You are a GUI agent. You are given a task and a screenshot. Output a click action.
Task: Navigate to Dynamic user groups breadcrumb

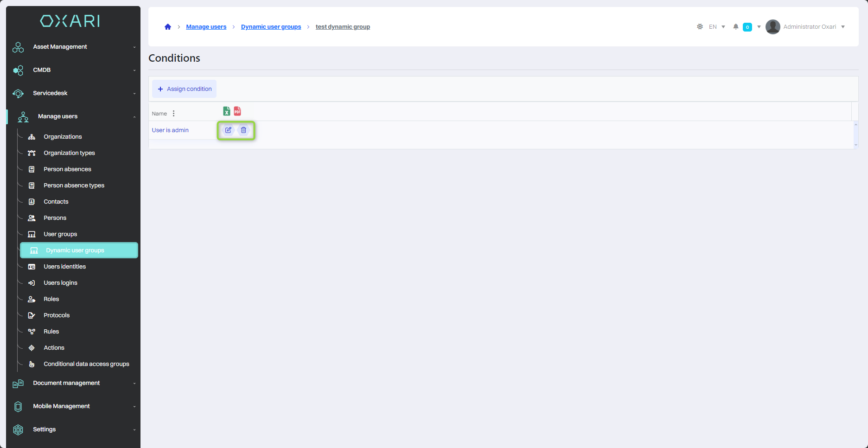(271, 27)
